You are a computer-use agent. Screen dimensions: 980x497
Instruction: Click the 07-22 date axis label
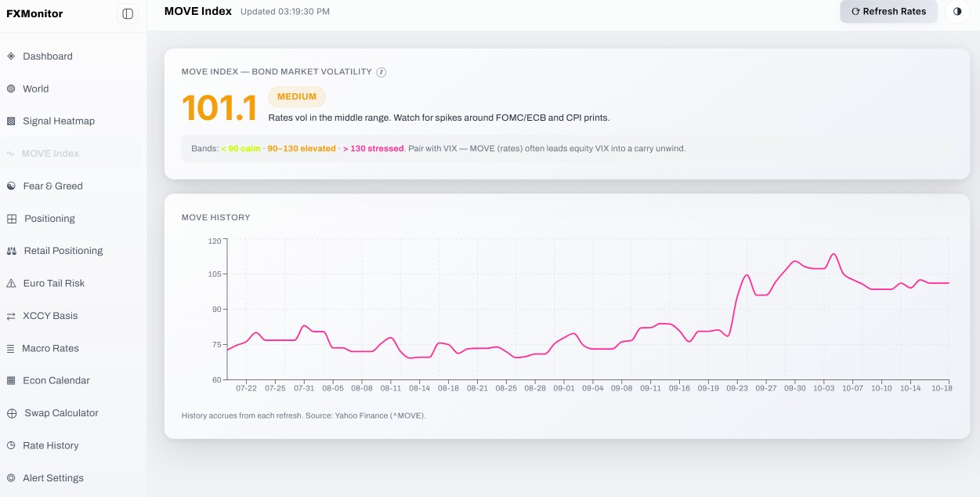coord(246,388)
